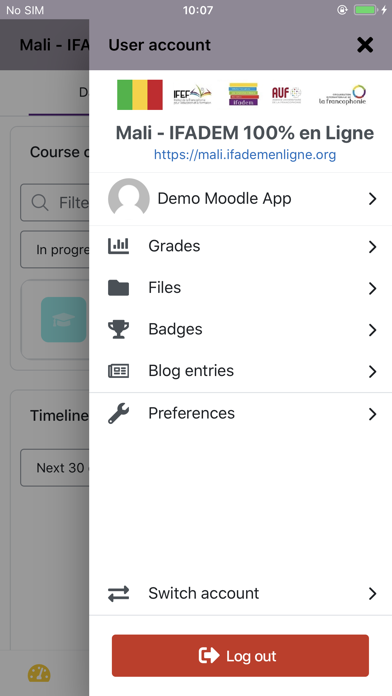This screenshot has width=392, height=696.
Task: Close the User account panel
Action: point(365,45)
